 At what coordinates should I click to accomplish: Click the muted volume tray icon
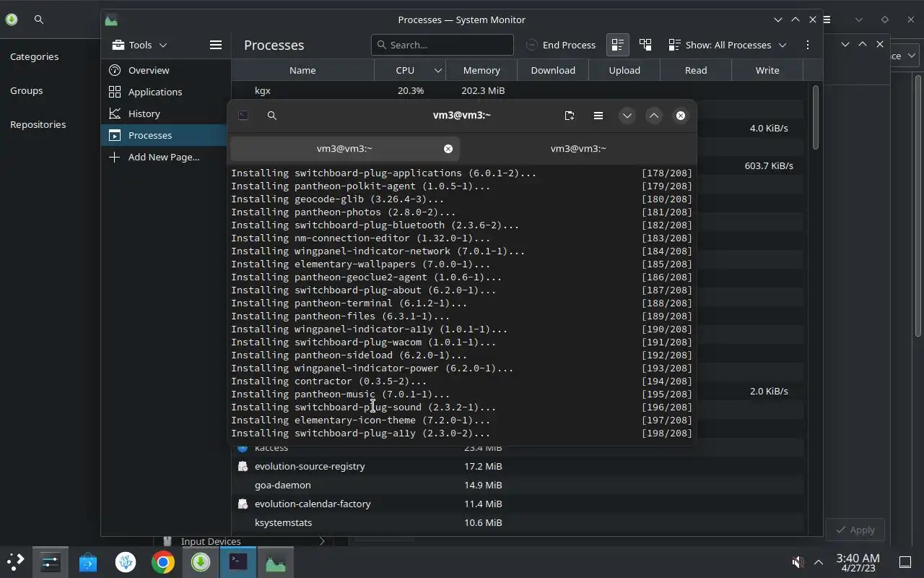coord(798,562)
